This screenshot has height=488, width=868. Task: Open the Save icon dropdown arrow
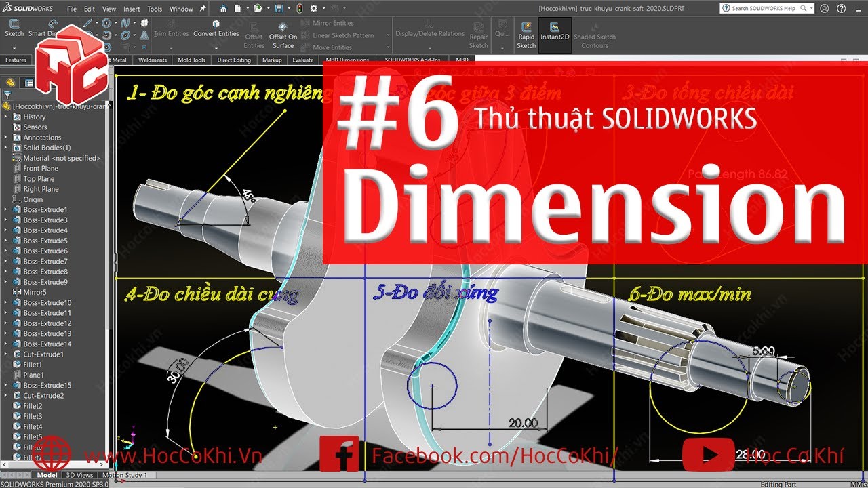point(289,8)
